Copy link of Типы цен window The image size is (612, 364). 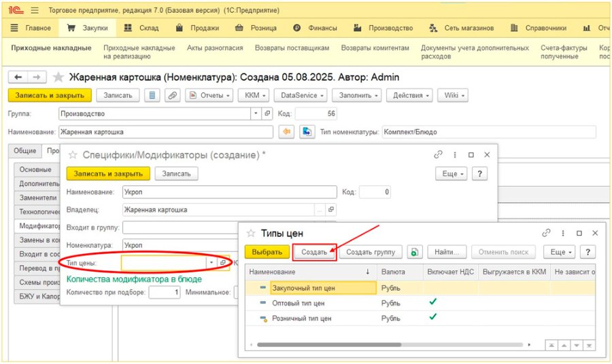(x=546, y=233)
